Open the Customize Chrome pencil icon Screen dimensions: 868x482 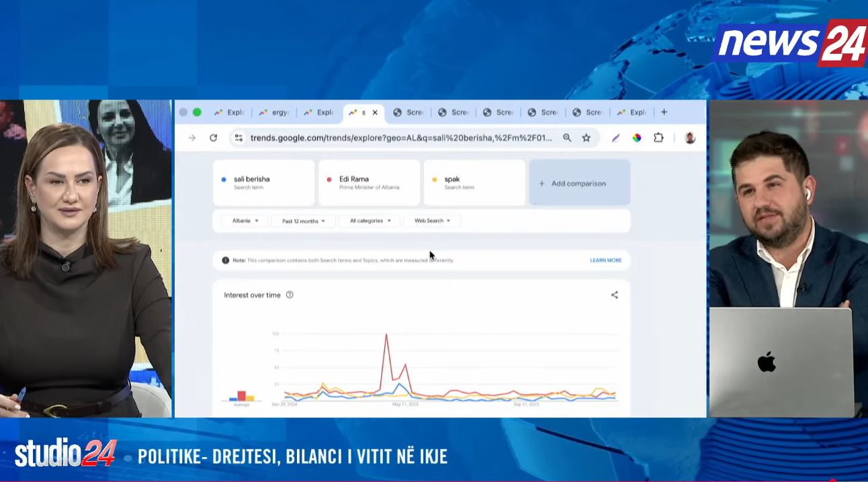[615, 137]
